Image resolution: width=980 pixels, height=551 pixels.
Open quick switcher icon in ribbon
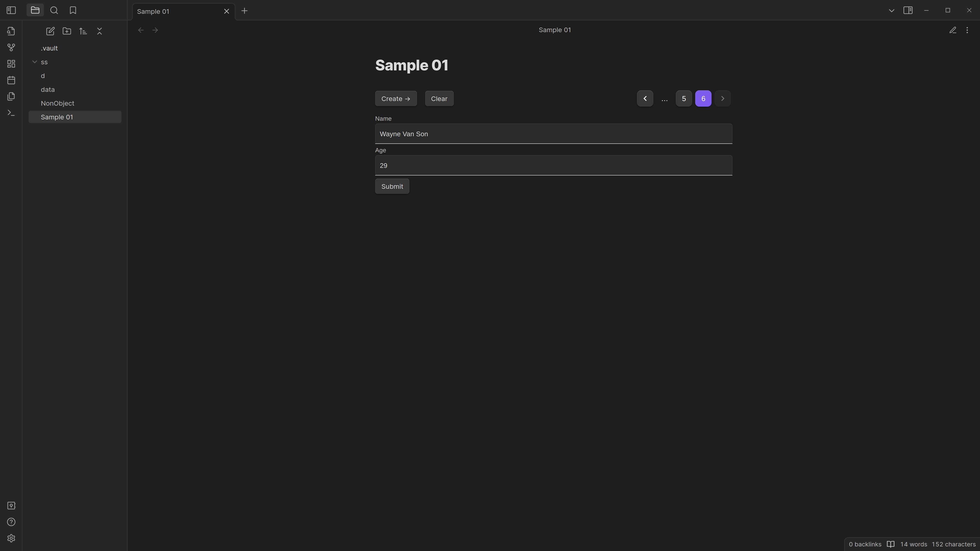pyautogui.click(x=11, y=31)
